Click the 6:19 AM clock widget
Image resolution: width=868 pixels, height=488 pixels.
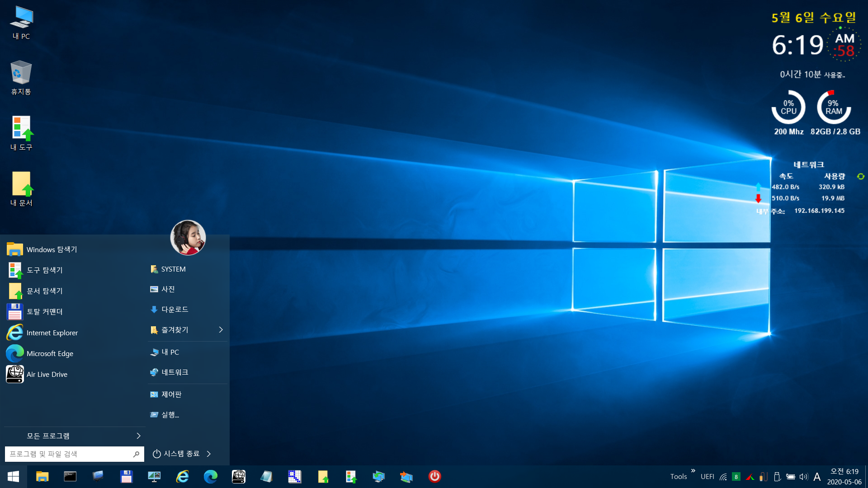pyautogui.click(x=816, y=45)
